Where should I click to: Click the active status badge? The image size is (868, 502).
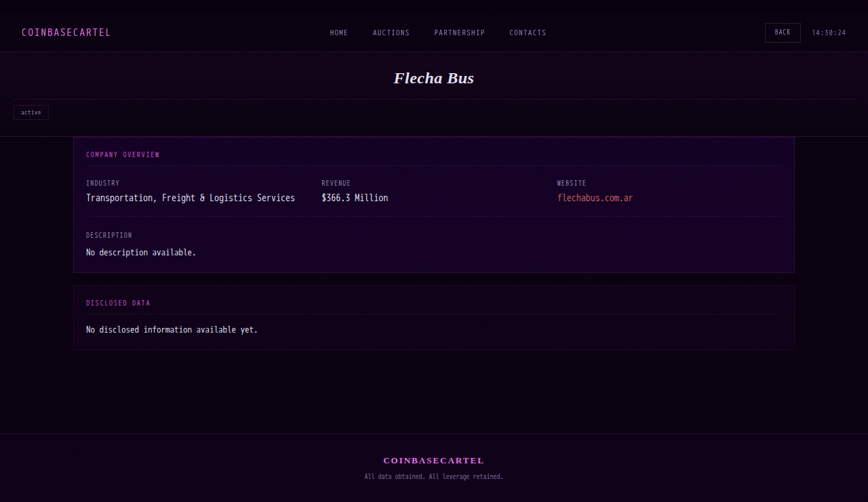pyautogui.click(x=31, y=112)
